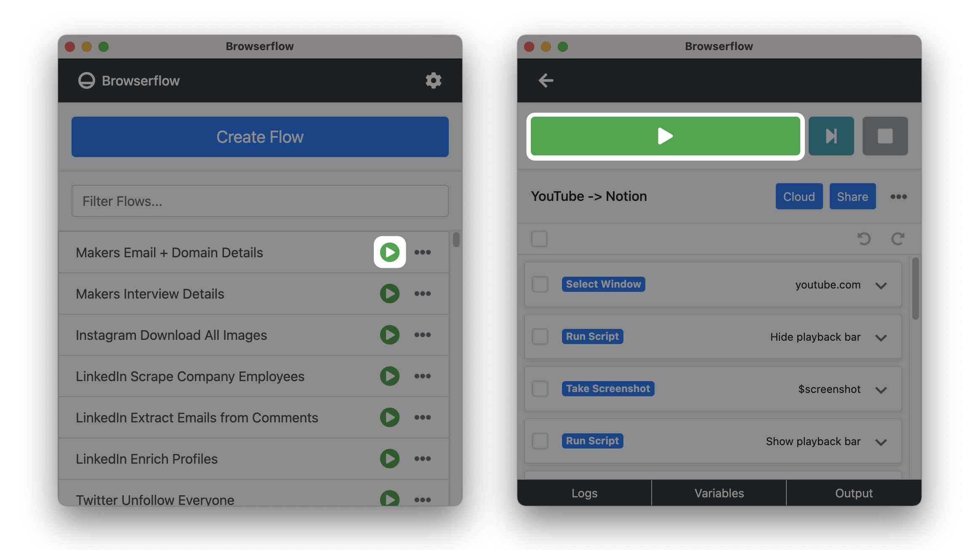Open more options for Instagram Download All Images

click(423, 335)
